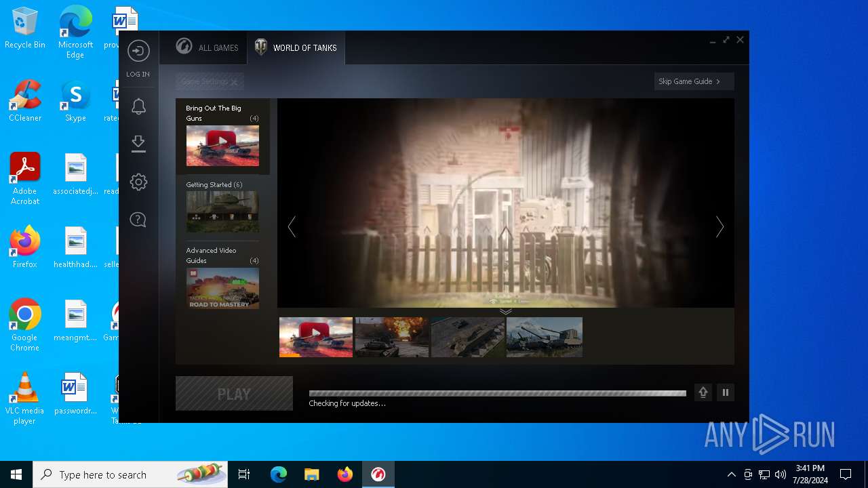Open Bring Out The Big Guns playlist

(x=222, y=136)
